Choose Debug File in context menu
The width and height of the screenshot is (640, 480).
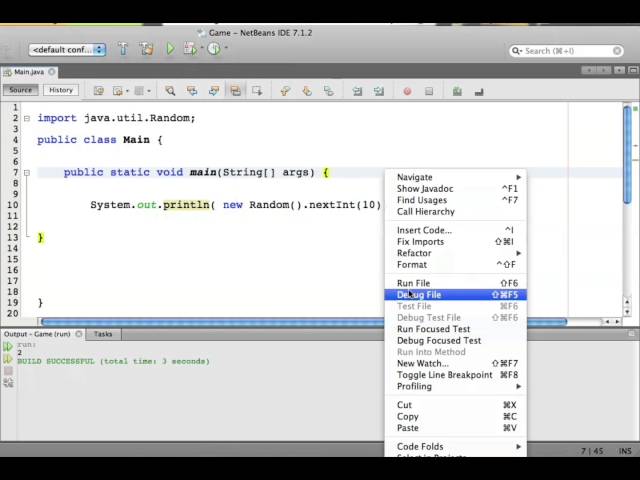pyautogui.click(x=456, y=295)
